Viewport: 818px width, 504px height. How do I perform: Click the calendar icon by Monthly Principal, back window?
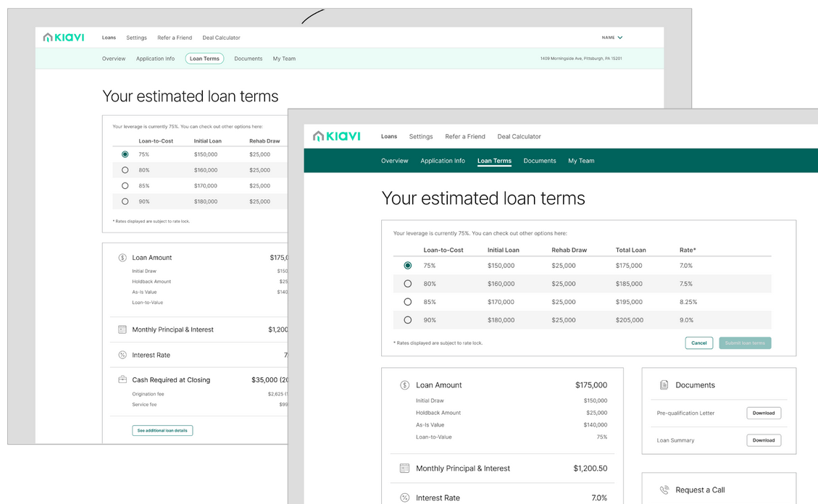point(122,329)
